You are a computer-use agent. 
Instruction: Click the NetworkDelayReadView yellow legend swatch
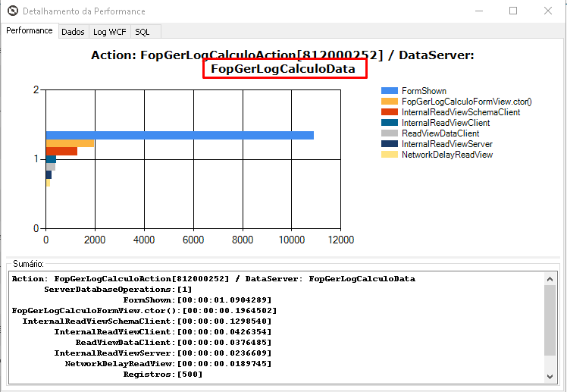[x=390, y=155]
